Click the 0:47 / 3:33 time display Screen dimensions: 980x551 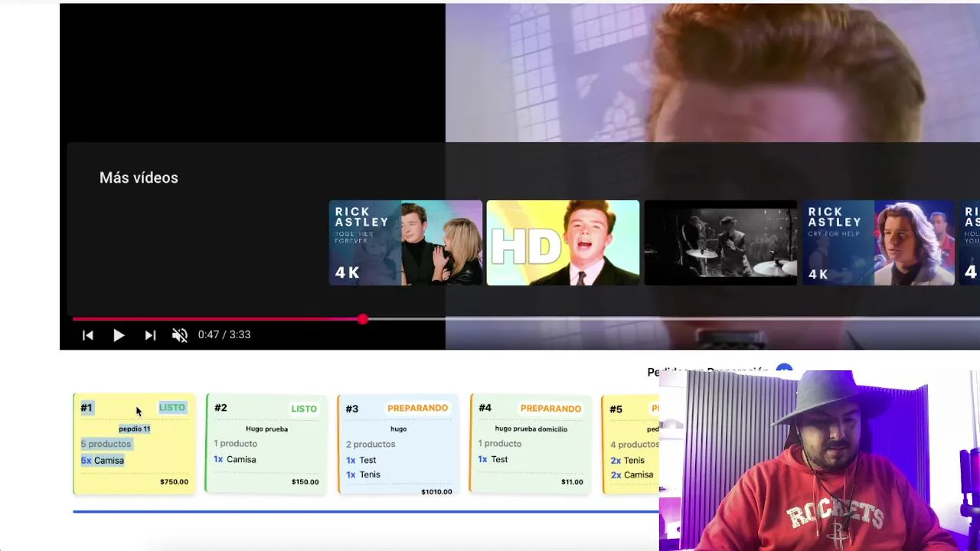(x=224, y=334)
